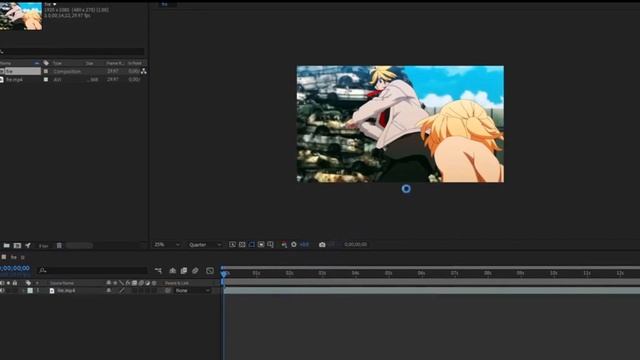Create a new folder in Project panel
Screen dimensions: 640x360
point(7,246)
